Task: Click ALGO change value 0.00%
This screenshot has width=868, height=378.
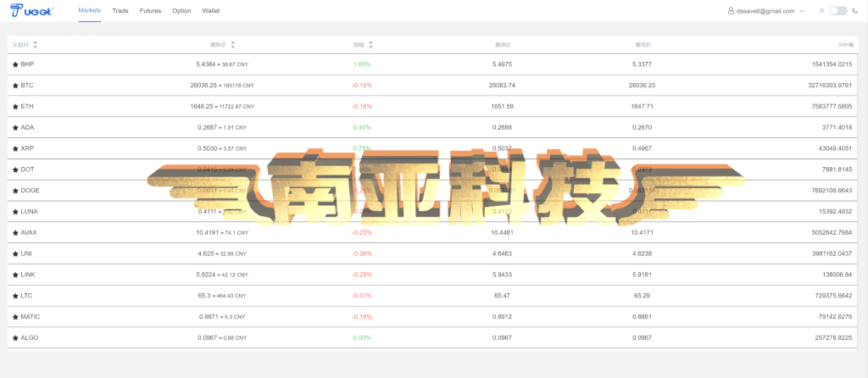Action: tap(362, 337)
